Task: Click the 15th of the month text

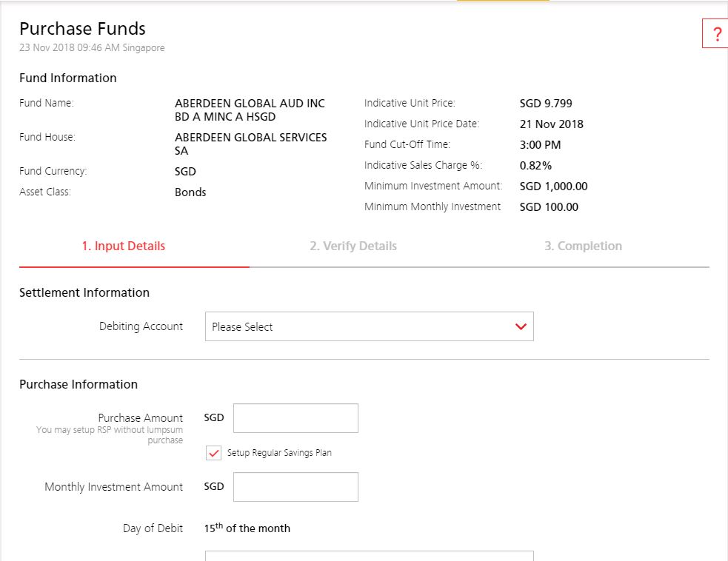Action: pyautogui.click(x=247, y=528)
